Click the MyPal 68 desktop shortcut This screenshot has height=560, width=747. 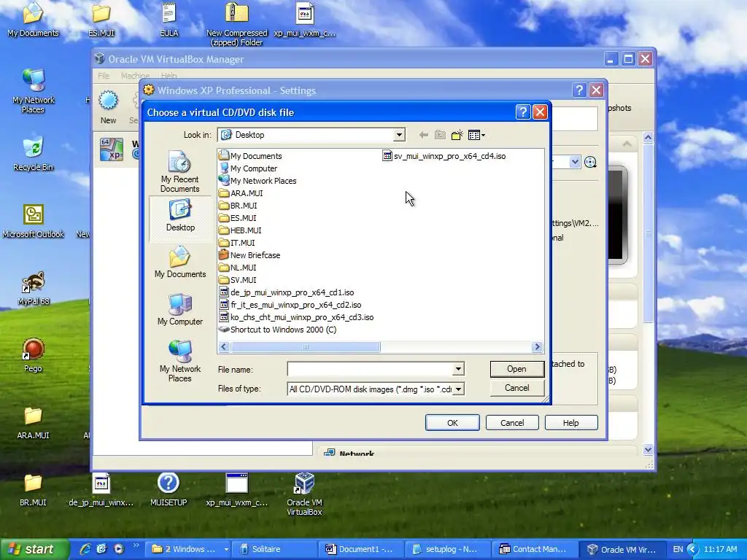pos(33,288)
